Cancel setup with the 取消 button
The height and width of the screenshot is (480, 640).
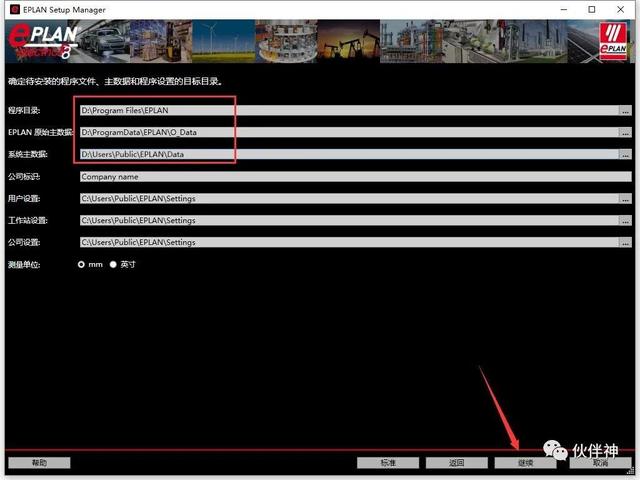[x=600, y=462]
